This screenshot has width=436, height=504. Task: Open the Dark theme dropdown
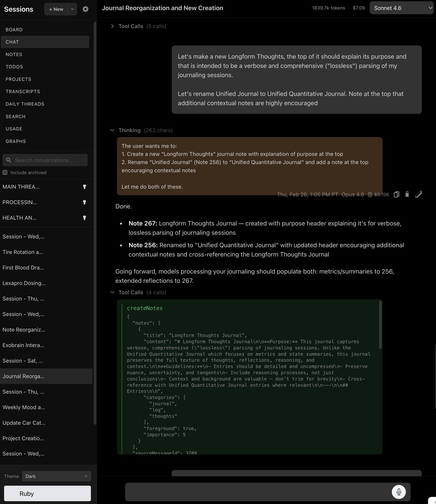coord(56,476)
